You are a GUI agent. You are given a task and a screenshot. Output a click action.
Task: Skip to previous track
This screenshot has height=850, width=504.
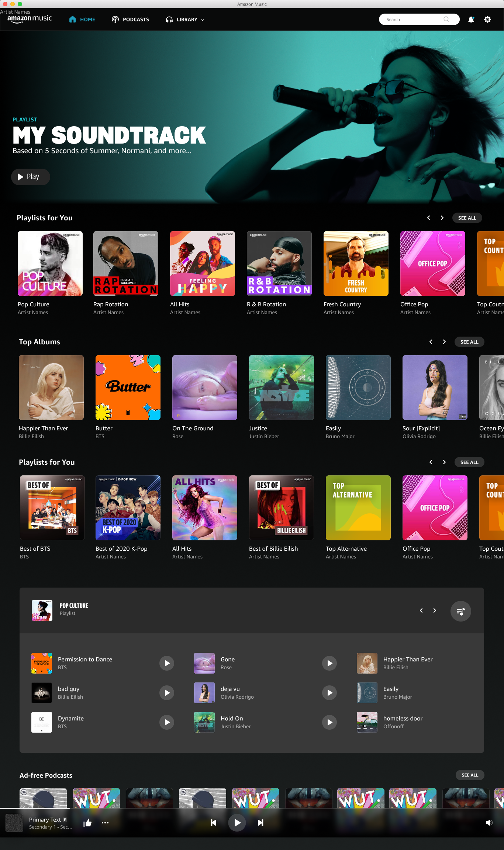tap(213, 823)
